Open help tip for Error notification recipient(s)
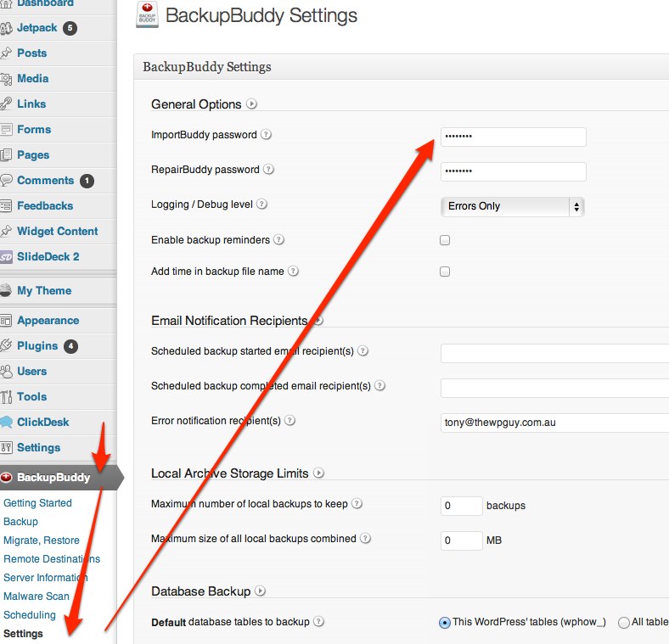669x644 pixels. point(290,421)
